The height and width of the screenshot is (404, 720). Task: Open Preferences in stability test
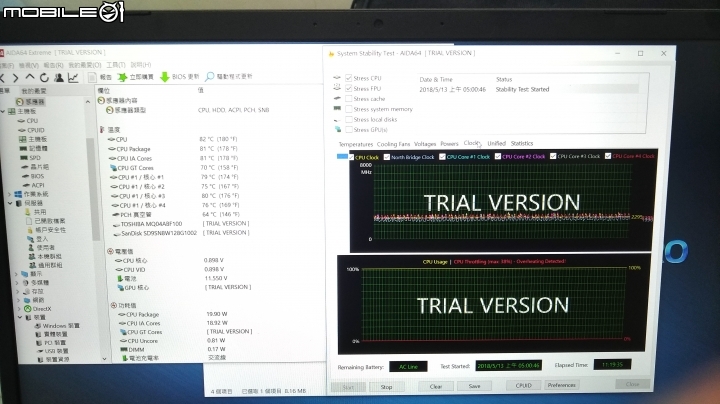562,385
